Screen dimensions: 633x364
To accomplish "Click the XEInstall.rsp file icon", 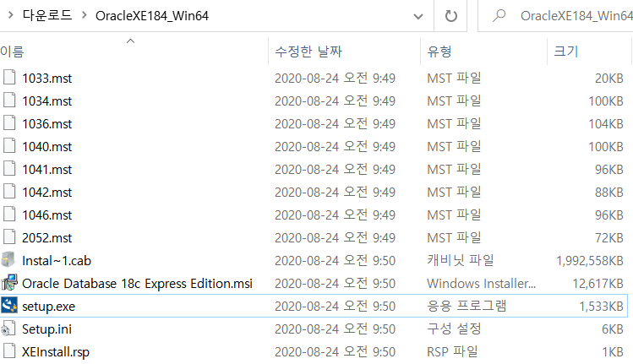I will click(x=9, y=351).
